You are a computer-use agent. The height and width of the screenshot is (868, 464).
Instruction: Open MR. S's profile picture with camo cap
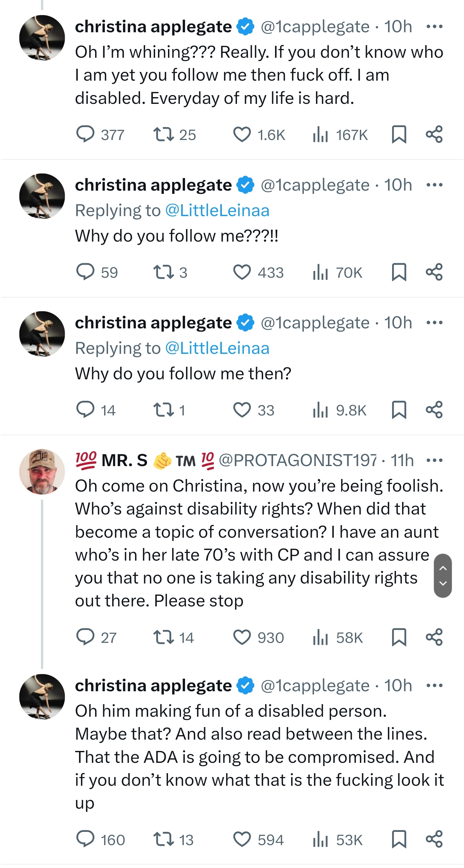coord(42,471)
